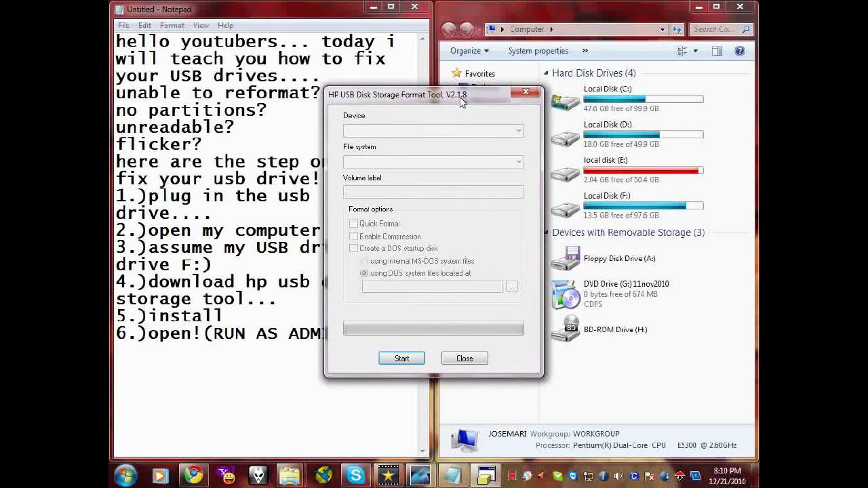The width and height of the screenshot is (868, 488).
Task: Click the Explorer search box
Action: point(720,29)
